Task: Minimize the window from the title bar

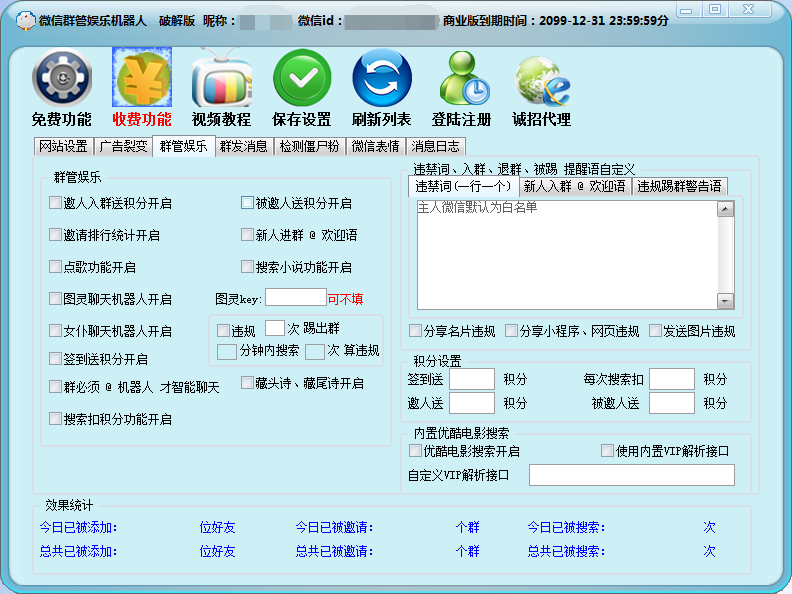Action: click(x=686, y=10)
